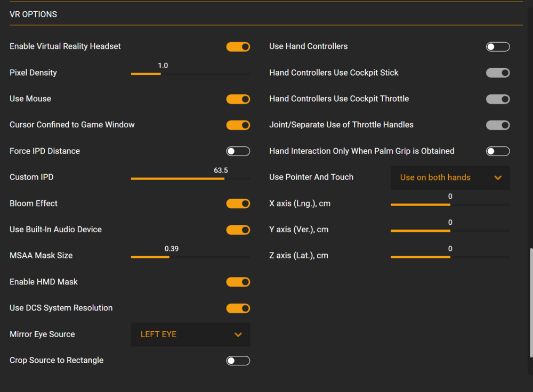Enable Hand Interaction Only When Palm Grip
533x392 pixels.
pyautogui.click(x=498, y=151)
